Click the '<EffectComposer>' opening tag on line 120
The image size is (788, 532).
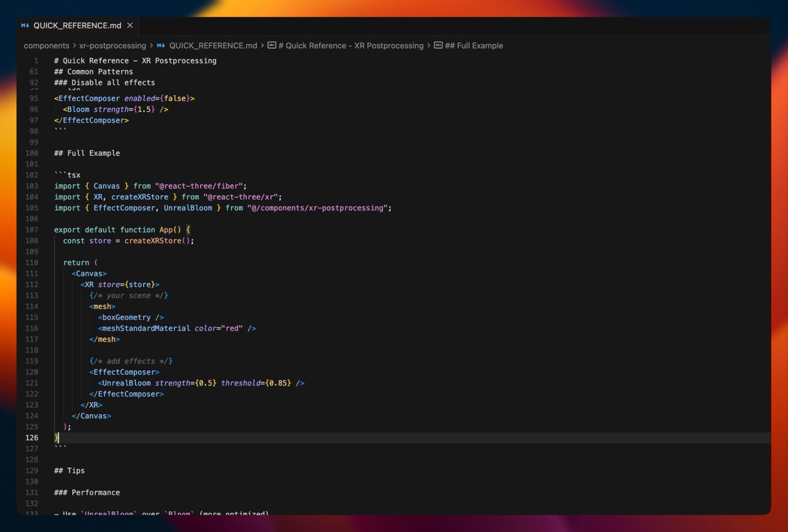point(125,372)
